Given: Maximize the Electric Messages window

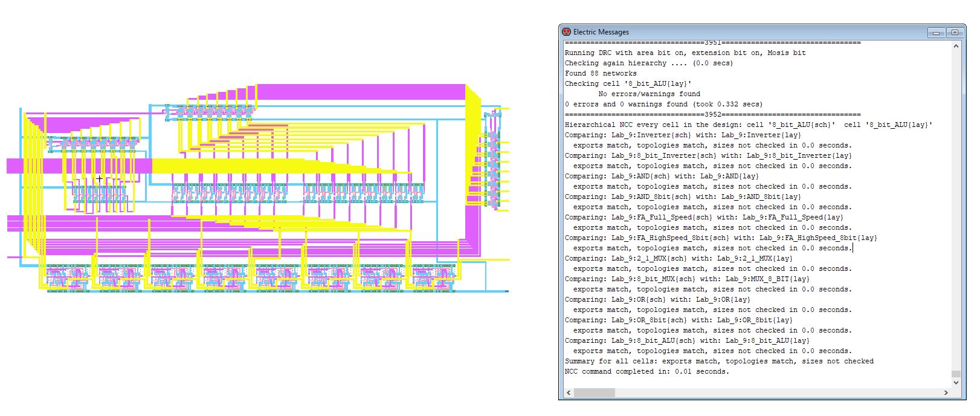Looking at the screenshot, I should (955, 33).
